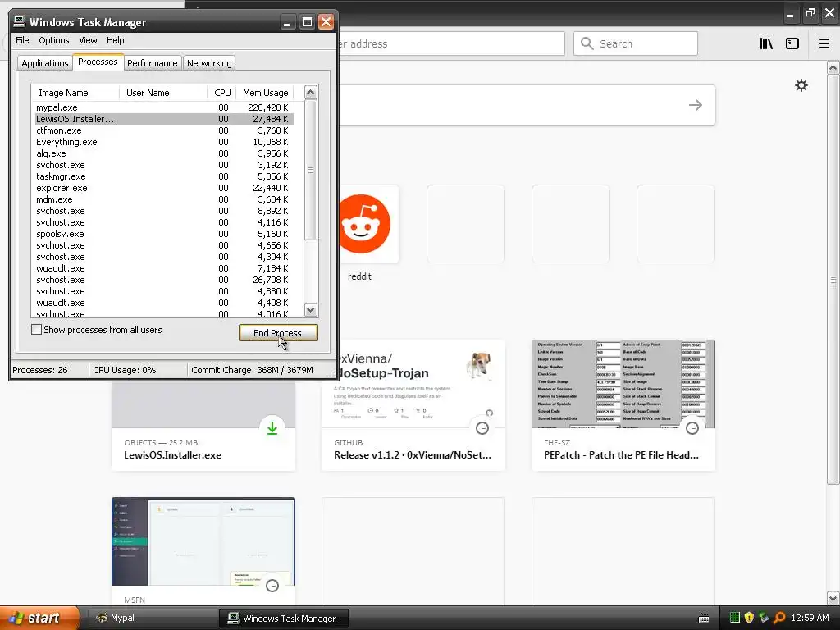The height and width of the screenshot is (630, 840).
Task: Sort by Mem Usage column header
Action: [265, 93]
